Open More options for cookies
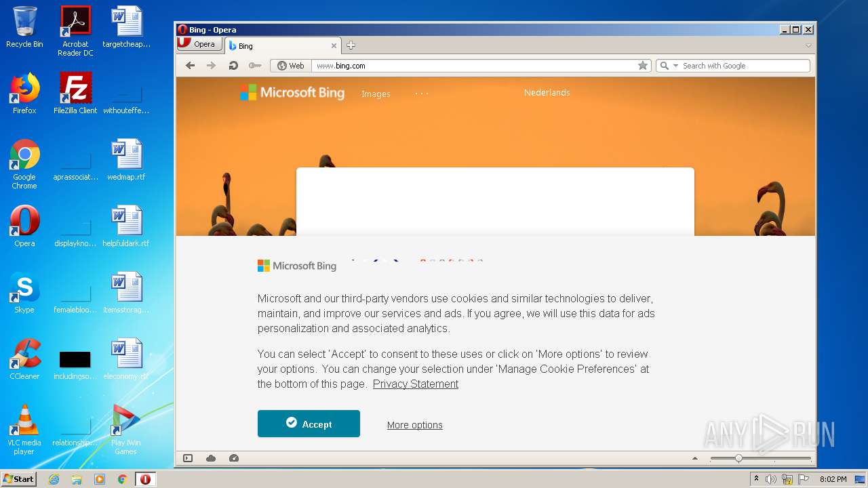 [x=414, y=425]
